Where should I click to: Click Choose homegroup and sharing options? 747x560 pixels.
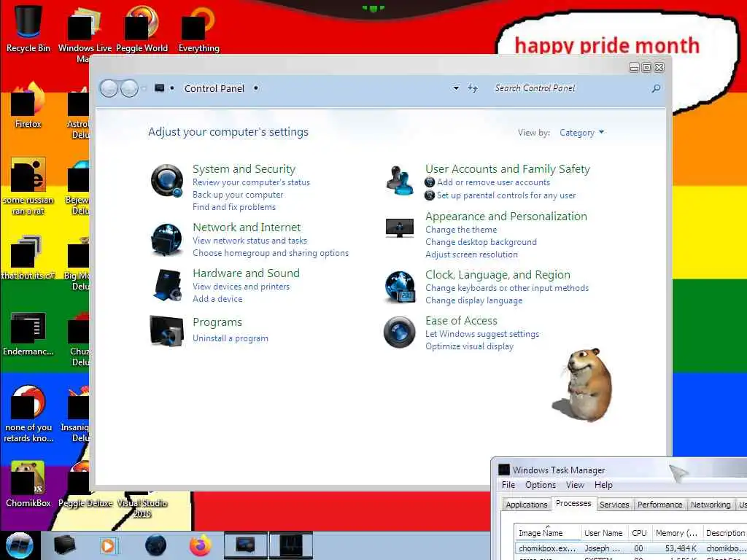[271, 253]
